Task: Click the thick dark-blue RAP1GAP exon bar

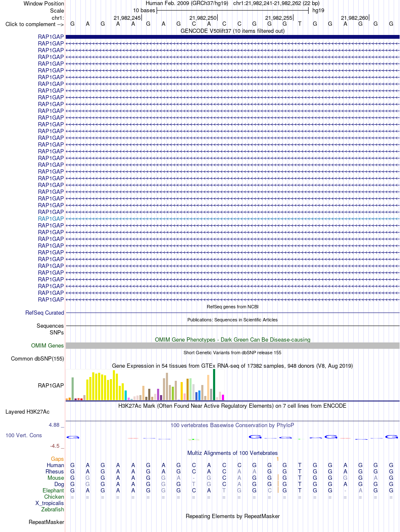Action: [232, 37]
